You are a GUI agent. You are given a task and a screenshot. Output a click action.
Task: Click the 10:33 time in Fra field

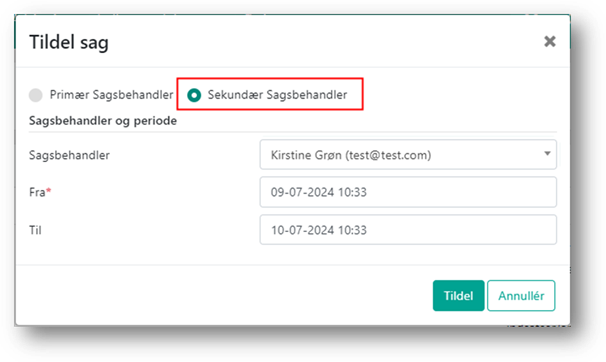(352, 192)
